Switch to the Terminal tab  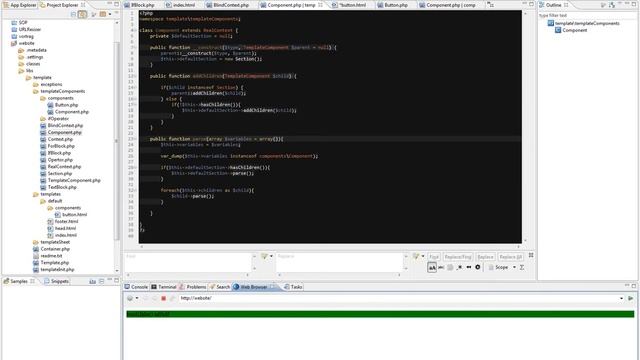(x=164, y=287)
